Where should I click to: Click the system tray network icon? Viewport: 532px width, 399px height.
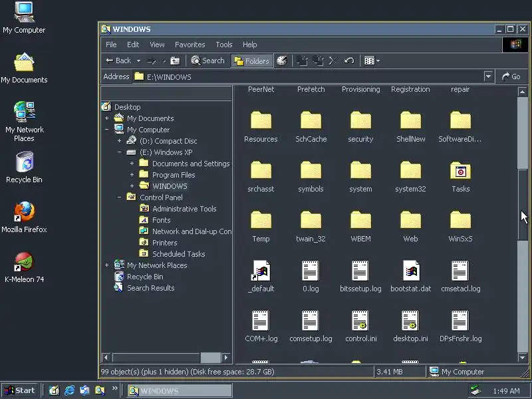(x=476, y=390)
